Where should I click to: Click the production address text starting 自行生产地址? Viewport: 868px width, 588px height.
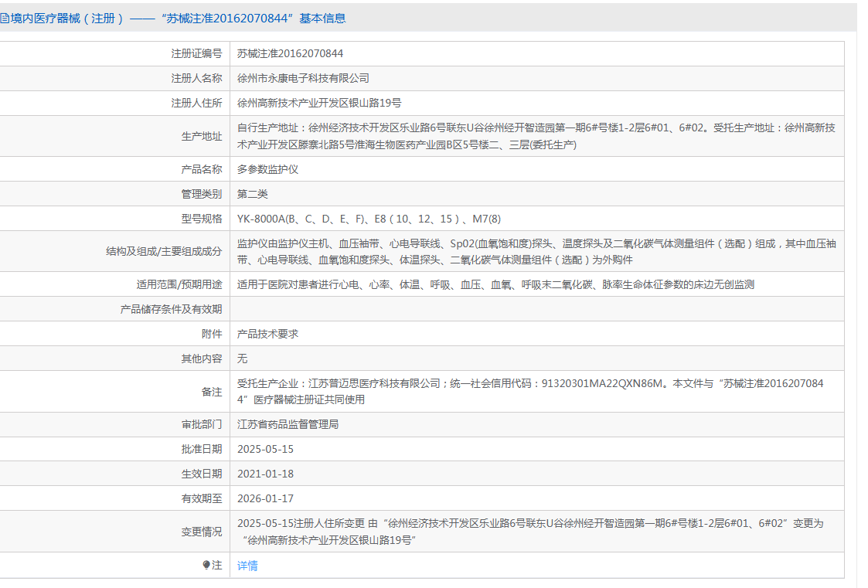click(536, 136)
